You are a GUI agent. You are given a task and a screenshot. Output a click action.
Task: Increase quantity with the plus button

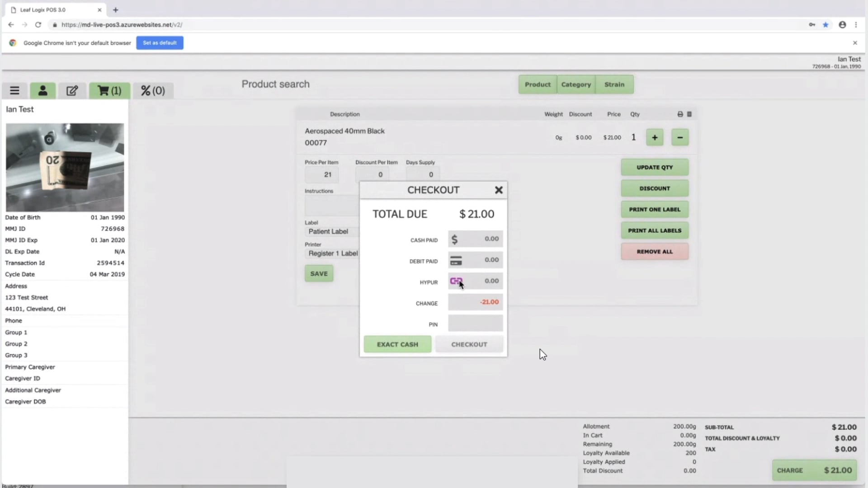[x=655, y=137]
